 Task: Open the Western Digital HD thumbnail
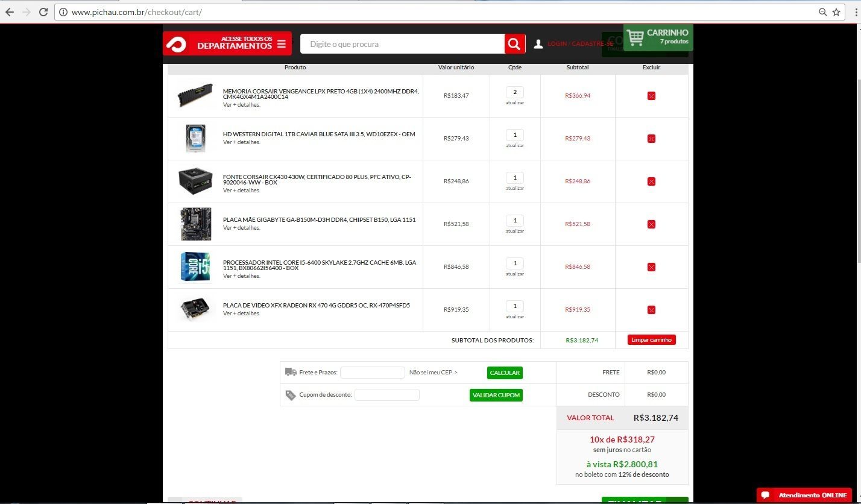coord(195,138)
